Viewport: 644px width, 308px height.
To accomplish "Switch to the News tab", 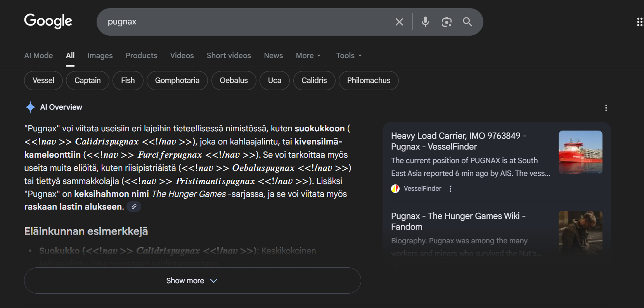I will [x=273, y=56].
